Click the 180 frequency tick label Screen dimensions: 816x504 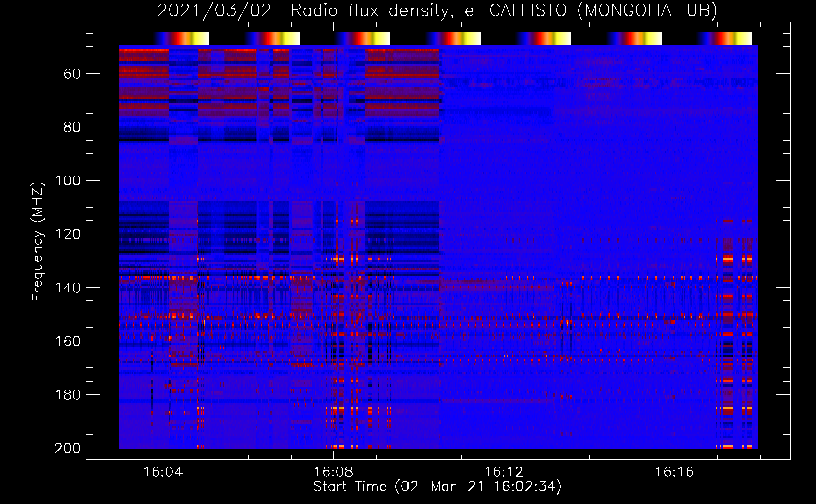(x=68, y=395)
